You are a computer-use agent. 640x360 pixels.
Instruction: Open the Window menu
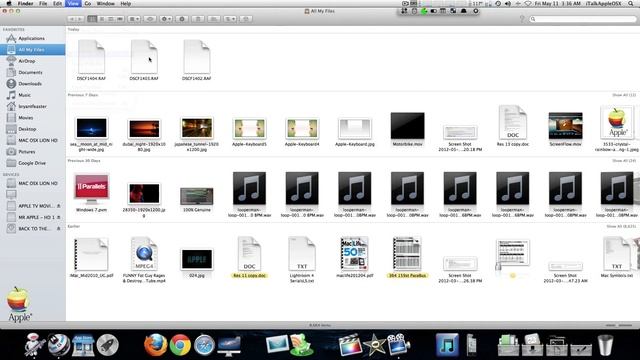pos(105,3)
